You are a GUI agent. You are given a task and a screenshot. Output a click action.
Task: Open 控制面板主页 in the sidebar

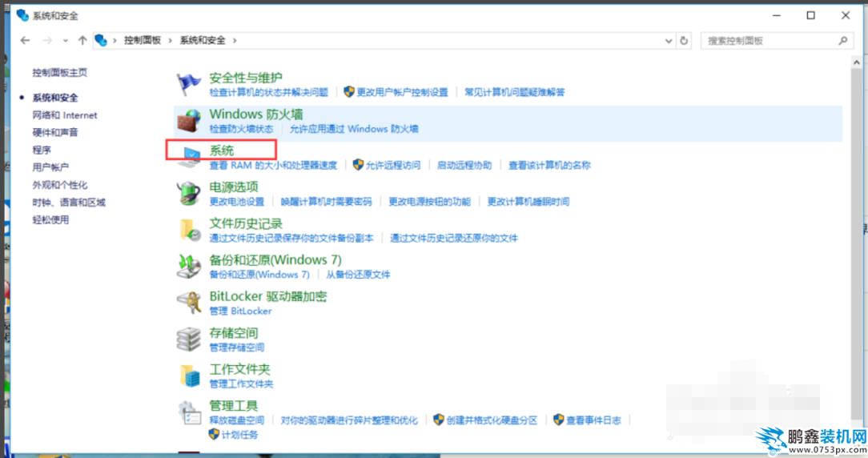pyautogui.click(x=60, y=73)
